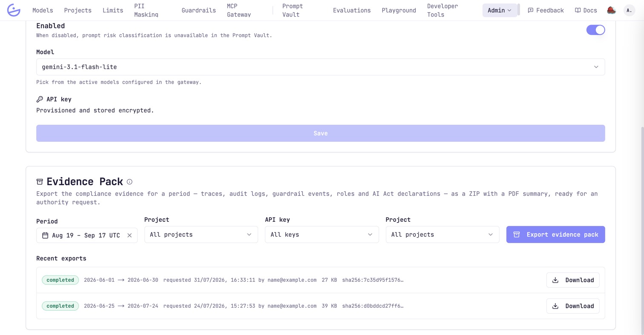The image size is (644, 335).
Task: Open the MCP Gateway page
Action: click(239, 10)
